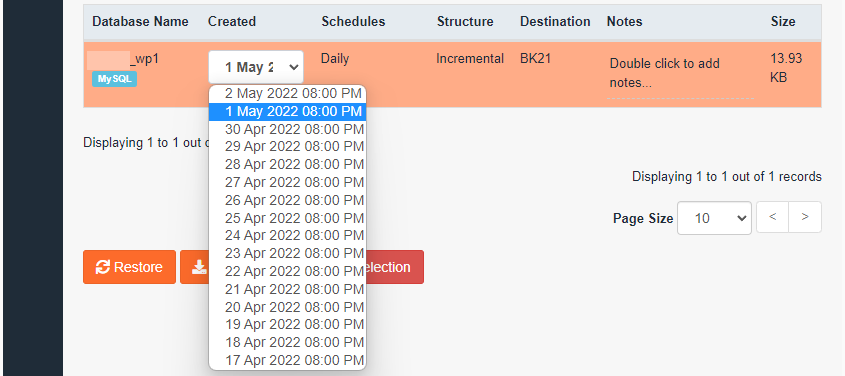Click the download icon button
This screenshot has height=376, width=845.
coord(195,267)
